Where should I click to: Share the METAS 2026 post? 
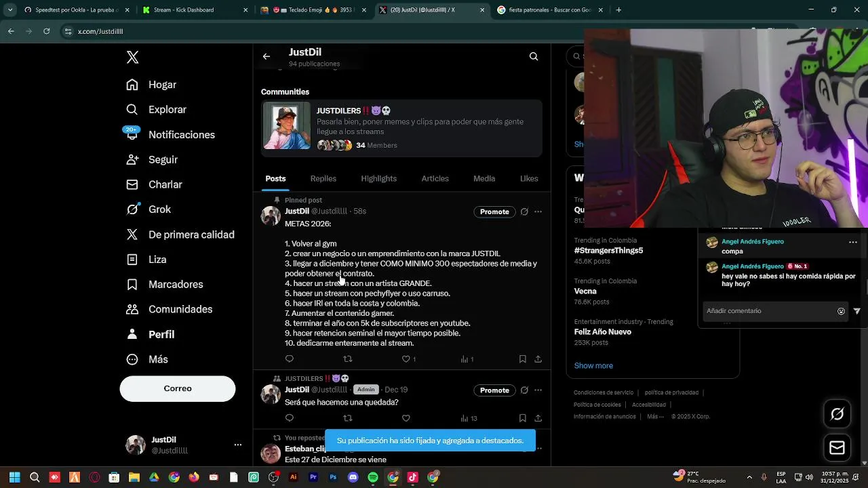[x=538, y=359]
